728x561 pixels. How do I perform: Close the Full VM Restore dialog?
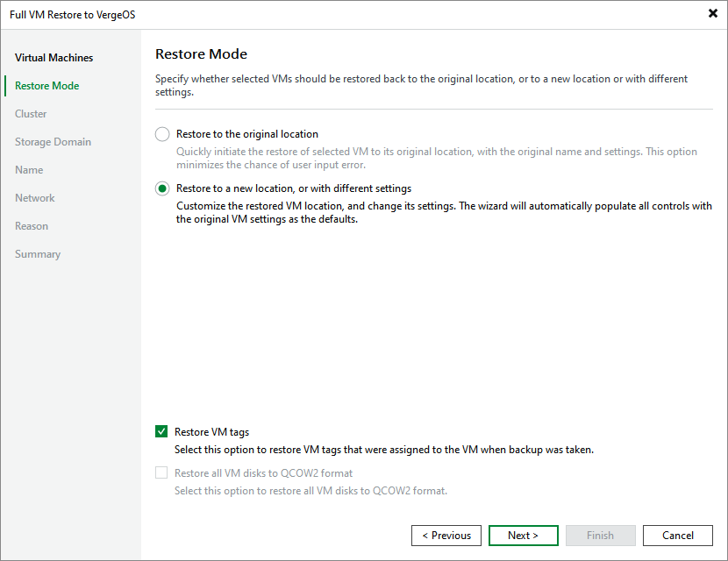point(713,13)
